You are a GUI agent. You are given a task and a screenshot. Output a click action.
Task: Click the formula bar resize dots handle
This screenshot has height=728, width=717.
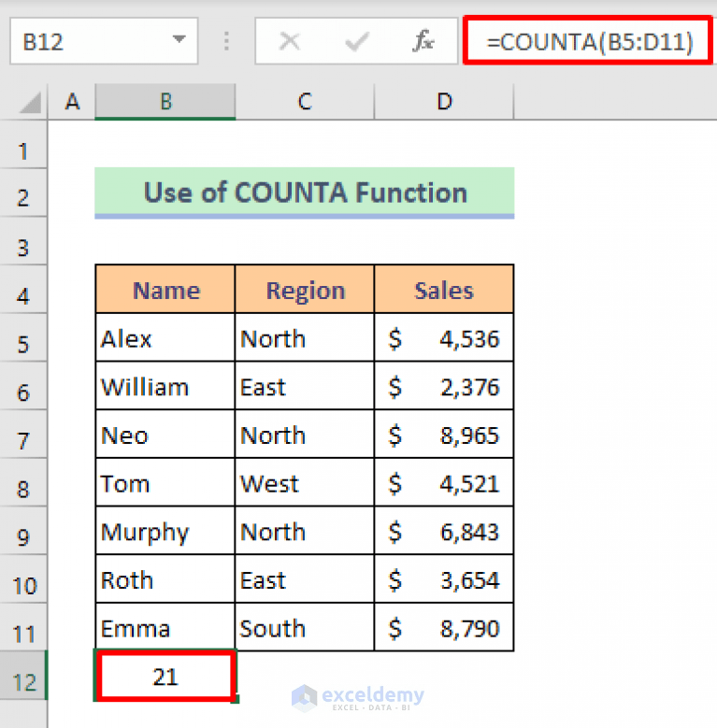226,41
